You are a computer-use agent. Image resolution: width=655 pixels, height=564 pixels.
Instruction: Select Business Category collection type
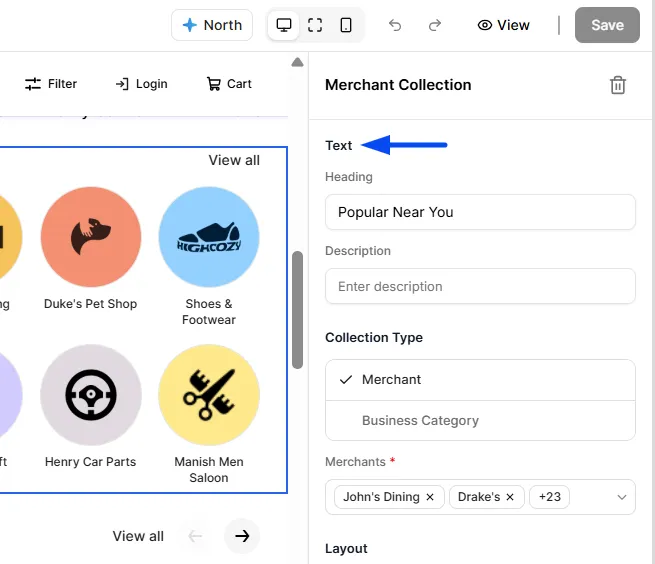pyautogui.click(x=480, y=420)
